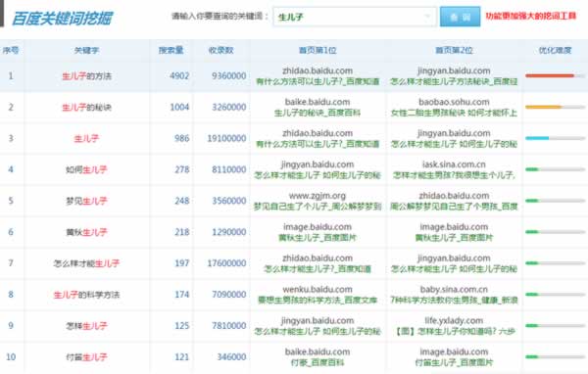The image size is (588, 374).
Task: Click search volume value 278
Action: click(182, 169)
